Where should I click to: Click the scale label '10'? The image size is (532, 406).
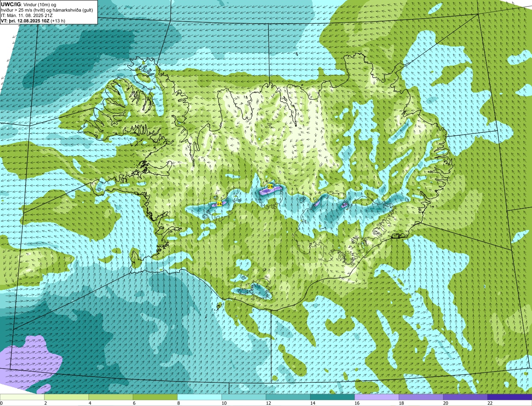[x=224, y=403]
